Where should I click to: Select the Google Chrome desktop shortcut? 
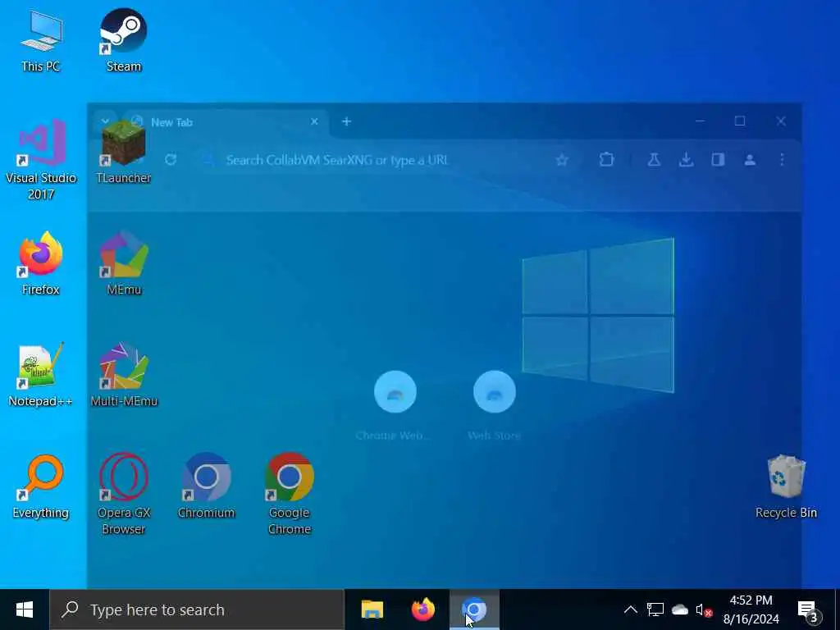[290, 494]
